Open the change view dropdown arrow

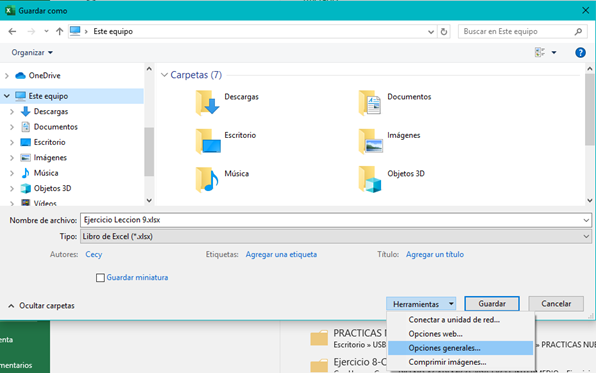tap(554, 52)
